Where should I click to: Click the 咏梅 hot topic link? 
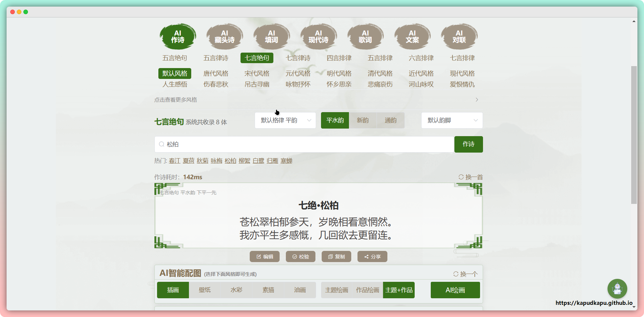(x=217, y=161)
